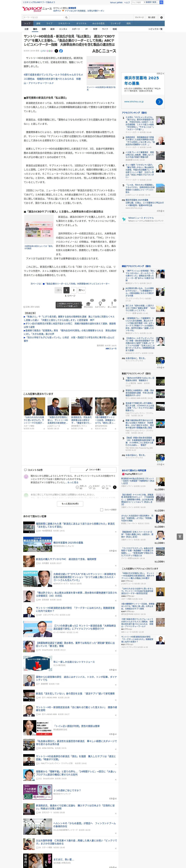Viewport: 186px width, 868px height.
Task: Click the ヘルプ link in top bar
Action: point(127,2)
